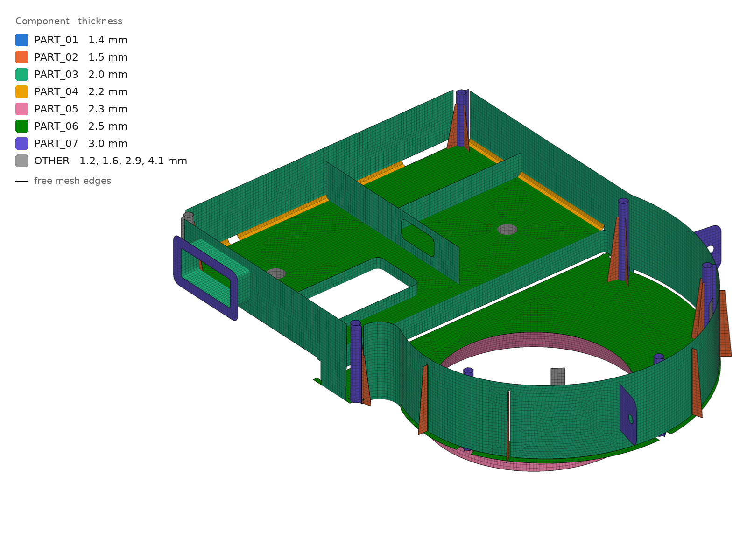Click the 'PART_01 1.4 mm' legend label
The width and height of the screenshot is (747, 560).
(x=81, y=40)
